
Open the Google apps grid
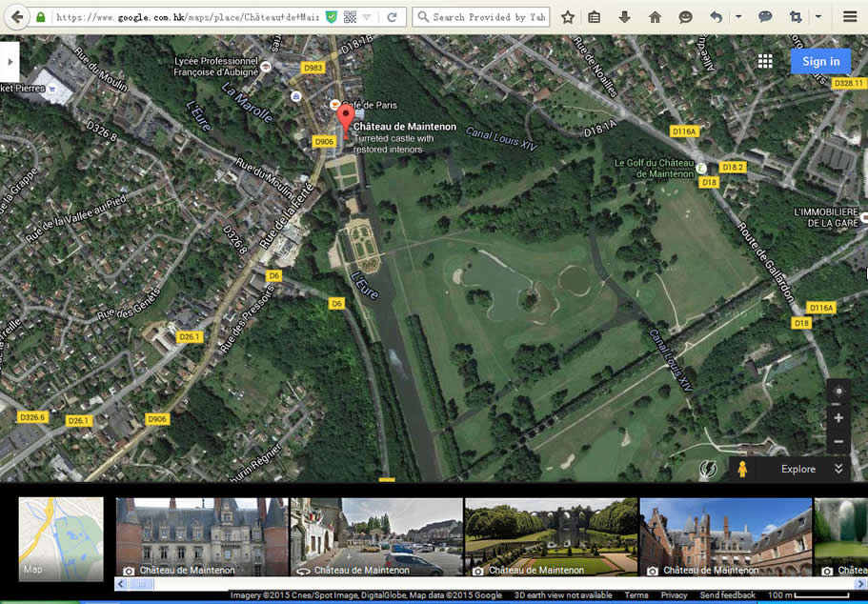coord(765,62)
